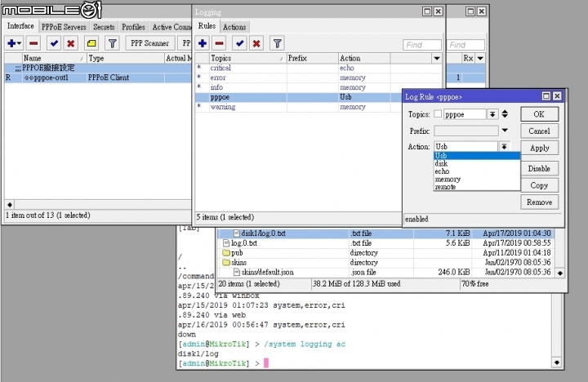Image resolution: width=588 pixels, height=382 pixels.
Task: Select the error logging rule row
Action: pyautogui.click(x=318, y=78)
